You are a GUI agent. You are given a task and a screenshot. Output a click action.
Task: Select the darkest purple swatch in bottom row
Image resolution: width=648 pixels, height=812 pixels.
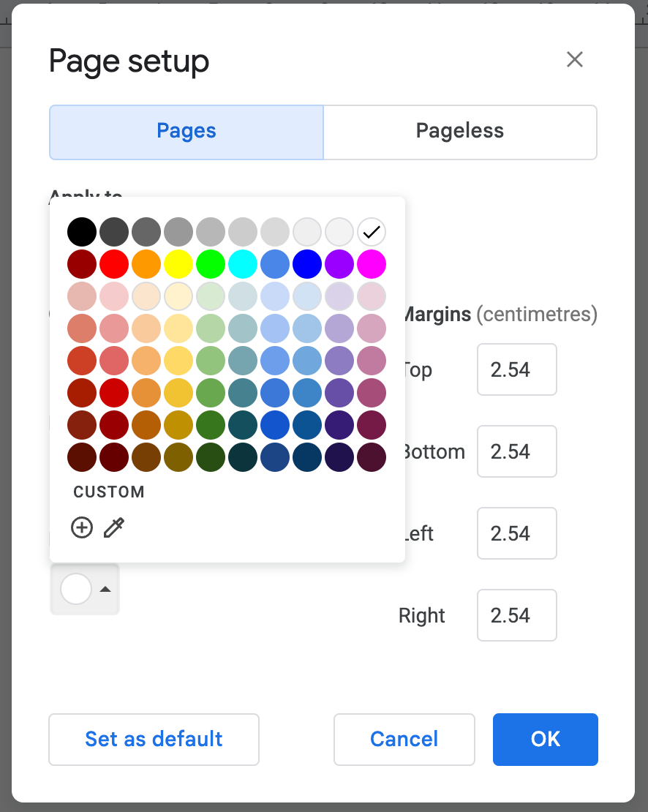coord(339,457)
